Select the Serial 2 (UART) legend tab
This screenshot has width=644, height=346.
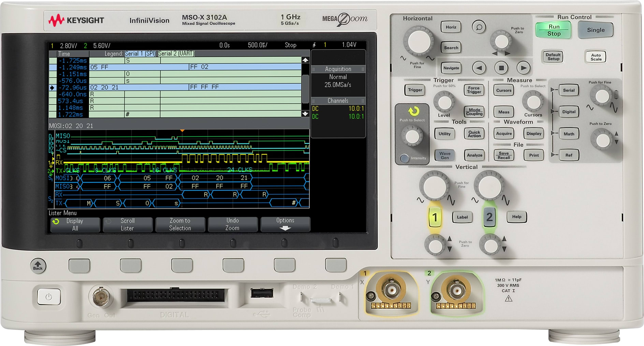click(x=176, y=54)
